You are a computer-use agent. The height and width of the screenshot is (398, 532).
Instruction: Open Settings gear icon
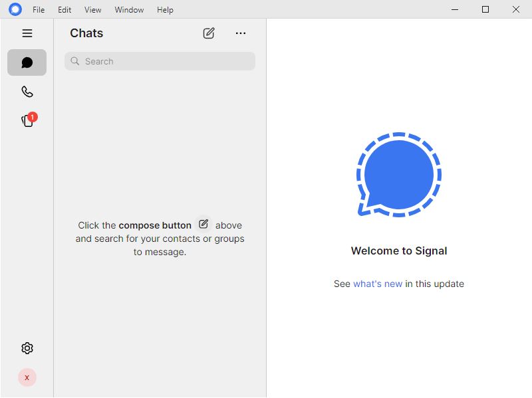click(x=27, y=348)
